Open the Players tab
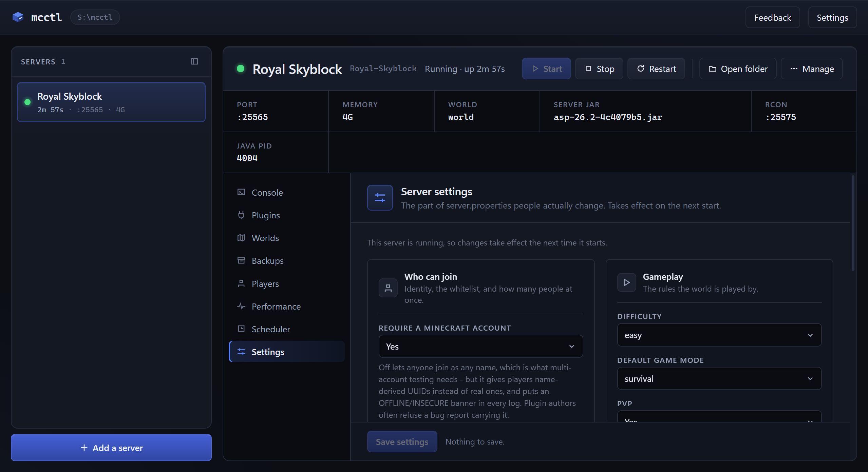Screen dimensions: 868x472 (287, 284)
